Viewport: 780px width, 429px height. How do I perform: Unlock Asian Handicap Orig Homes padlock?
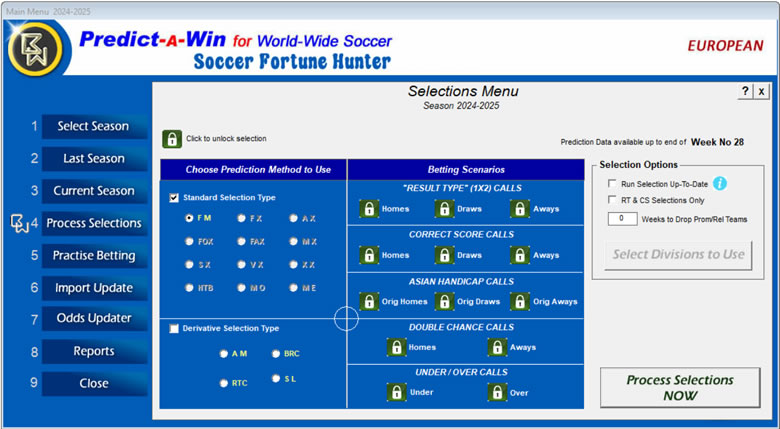(369, 302)
